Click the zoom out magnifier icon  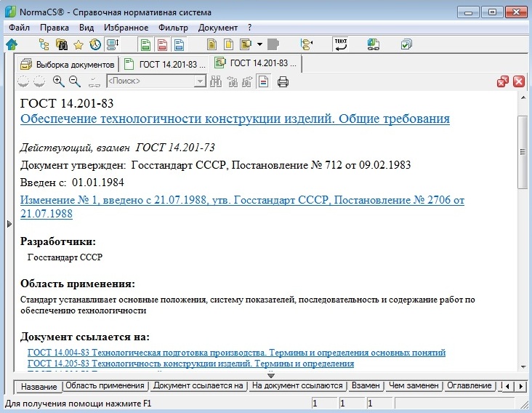[x=75, y=81]
